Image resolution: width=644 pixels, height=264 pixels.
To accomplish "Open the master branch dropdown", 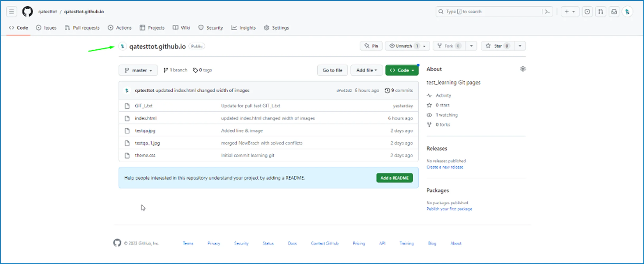I will tap(138, 70).
